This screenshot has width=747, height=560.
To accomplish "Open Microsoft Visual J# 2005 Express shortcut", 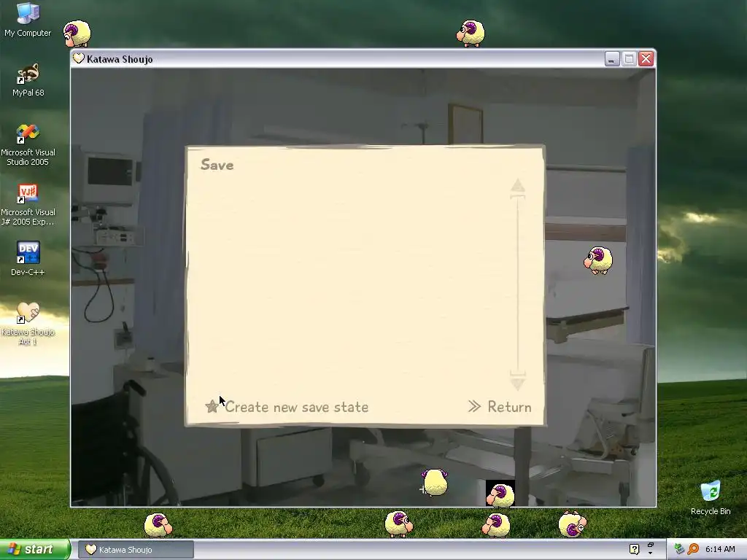I will tap(28, 205).
